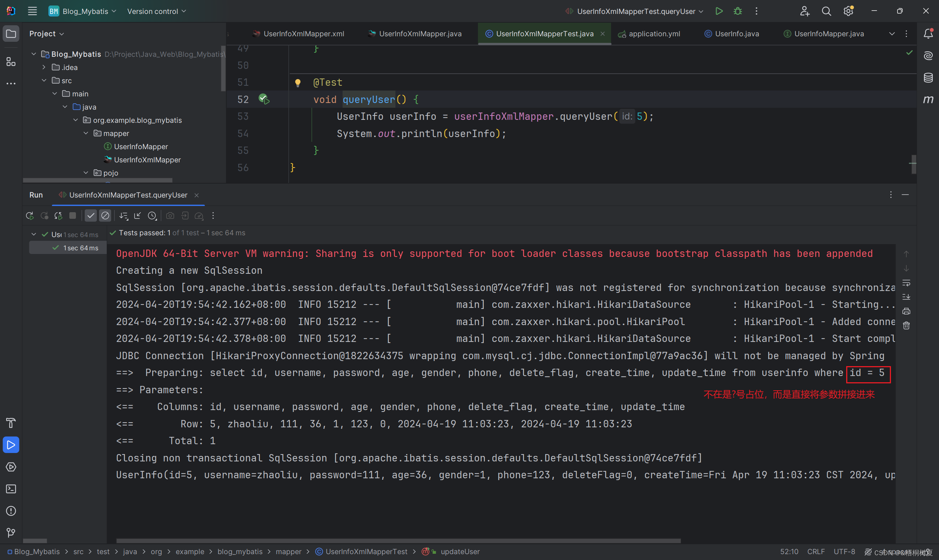Rerun failed tests button
This screenshot has height=560, width=939.
44,215
